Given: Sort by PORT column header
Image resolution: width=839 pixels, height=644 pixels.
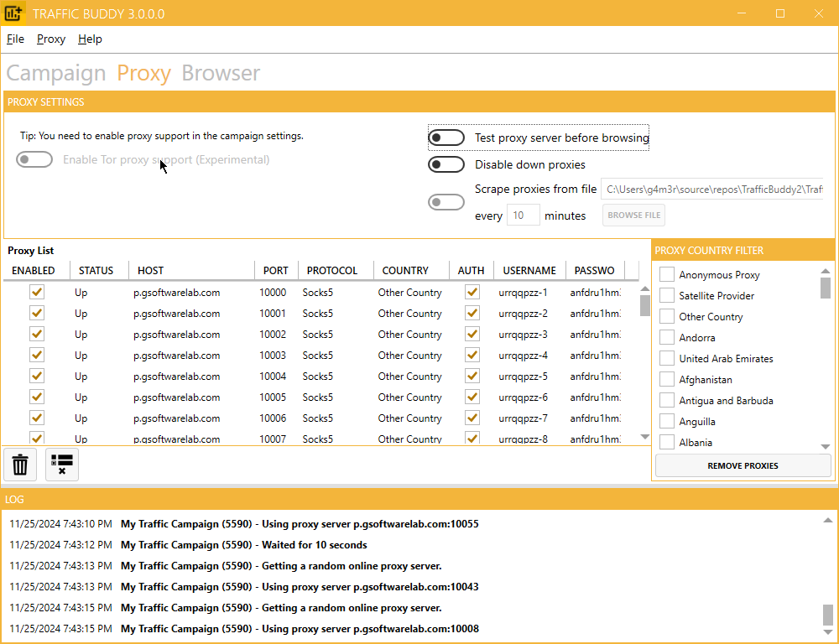Looking at the screenshot, I should (276, 271).
